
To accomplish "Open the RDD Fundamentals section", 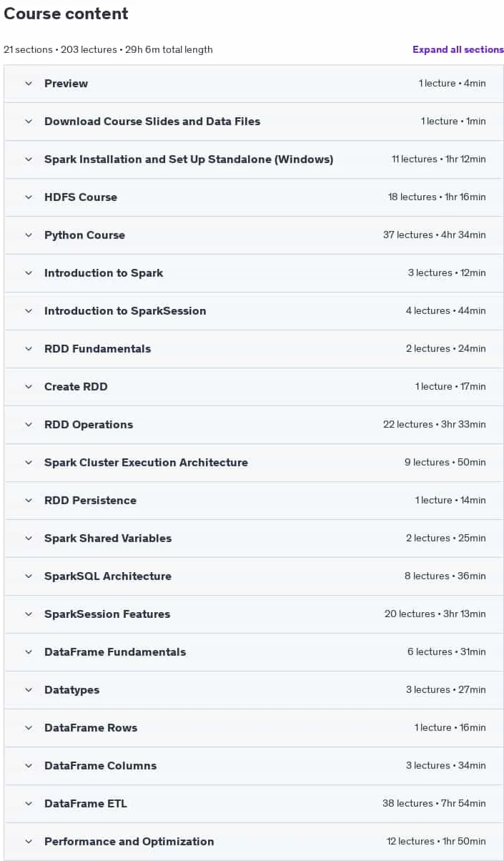I will [x=254, y=349].
